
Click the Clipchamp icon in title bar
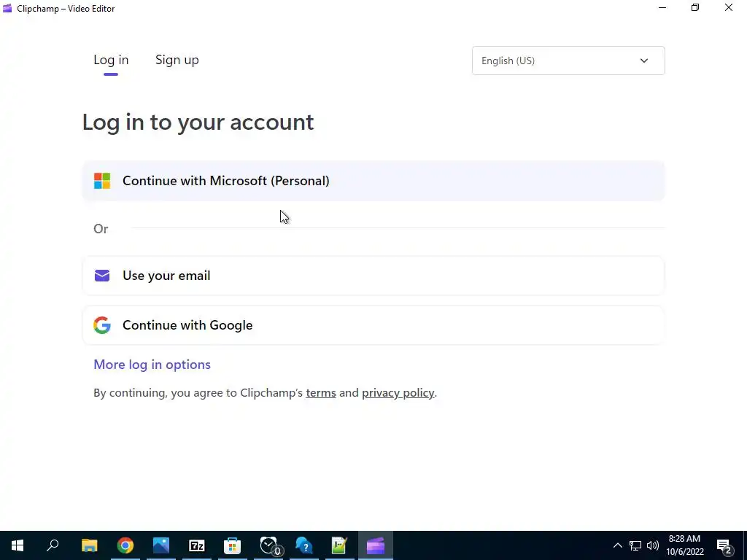click(x=7, y=8)
